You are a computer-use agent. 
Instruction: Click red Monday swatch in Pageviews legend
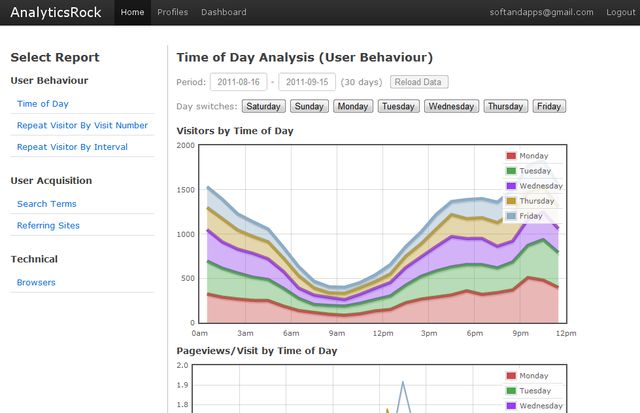point(511,376)
